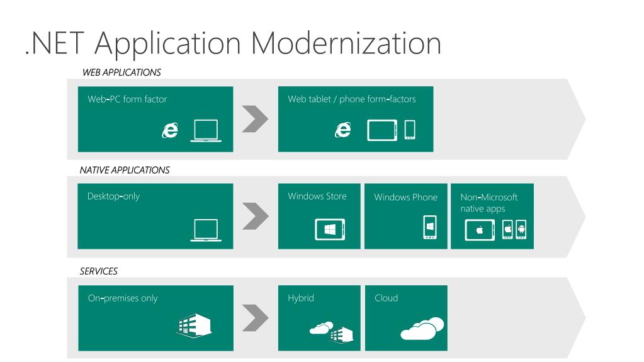Click the WEB APPLICATIONS heading
Screen dimensions: 644x362
click(121, 72)
